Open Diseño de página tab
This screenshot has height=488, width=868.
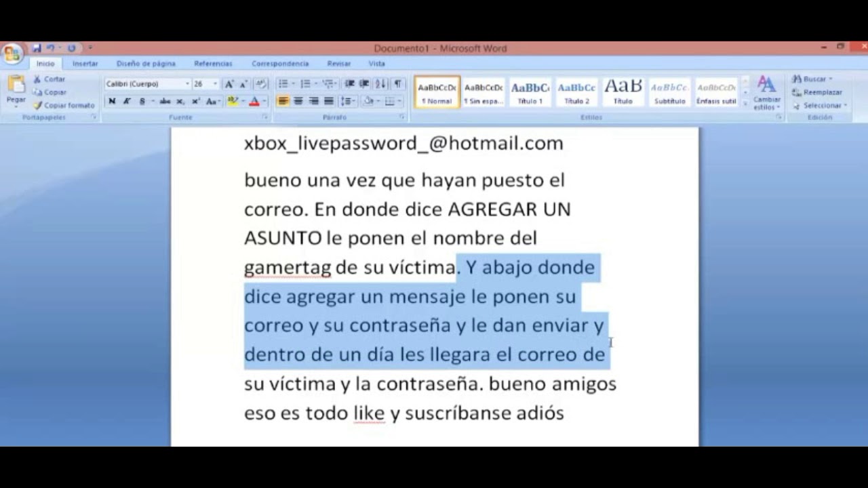tap(146, 64)
